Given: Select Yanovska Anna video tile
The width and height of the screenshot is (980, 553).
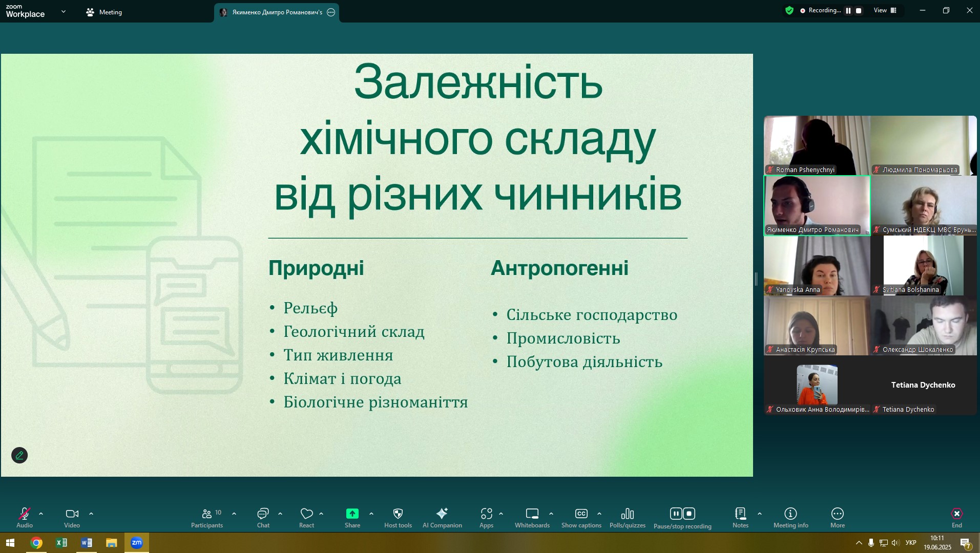Looking at the screenshot, I should (817, 265).
